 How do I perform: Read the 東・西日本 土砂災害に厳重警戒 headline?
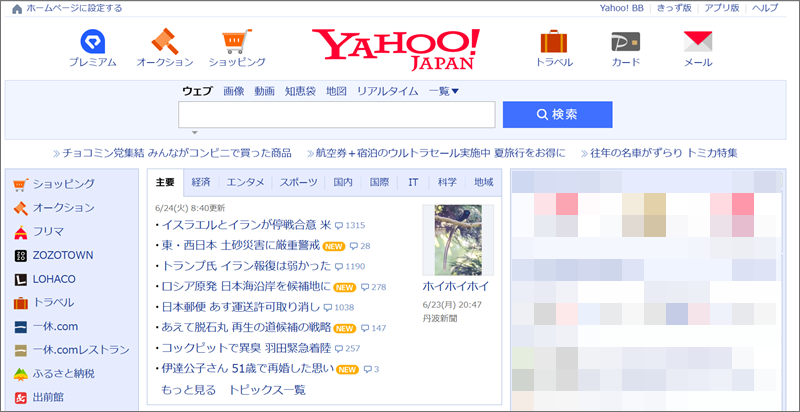pos(240,246)
